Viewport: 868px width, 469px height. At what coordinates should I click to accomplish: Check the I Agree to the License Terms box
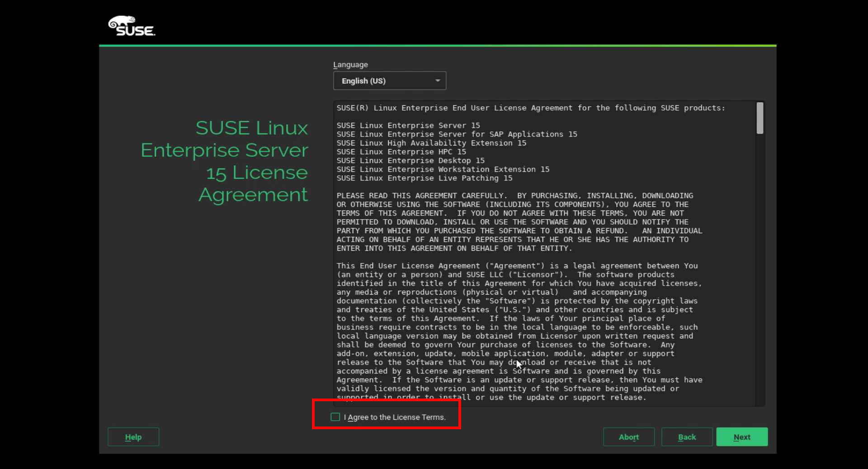pyautogui.click(x=335, y=417)
